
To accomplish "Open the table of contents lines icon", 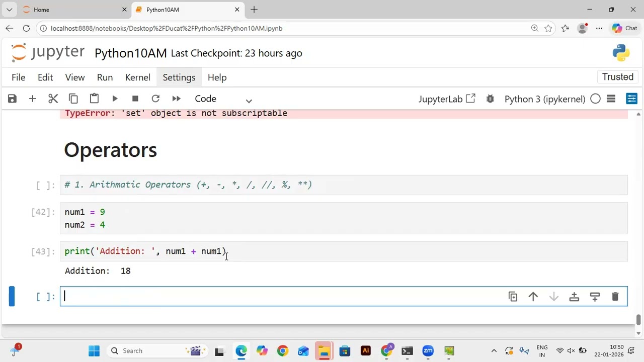I will tap(611, 99).
